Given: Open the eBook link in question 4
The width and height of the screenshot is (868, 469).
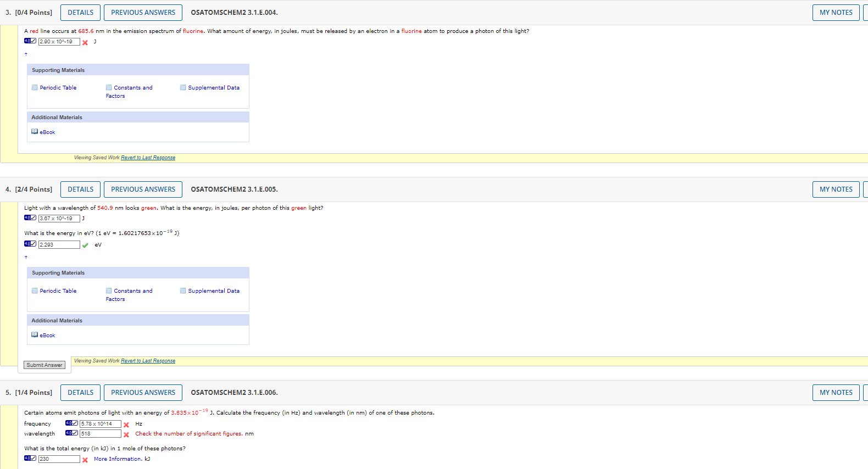Looking at the screenshot, I should (x=47, y=336).
